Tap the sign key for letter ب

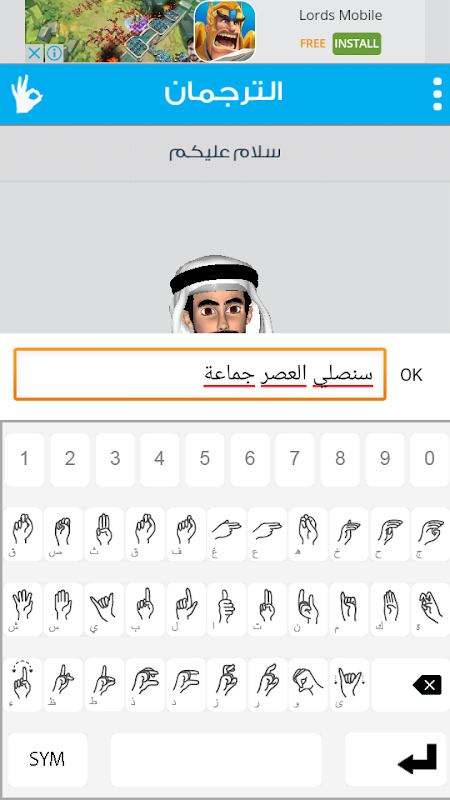pyautogui.click(x=145, y=609)
